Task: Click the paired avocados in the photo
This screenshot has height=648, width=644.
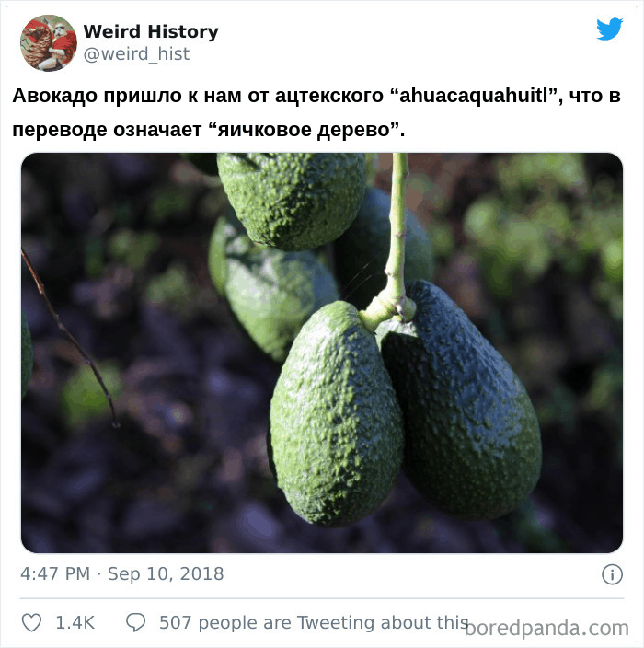Action: (405, 409)
